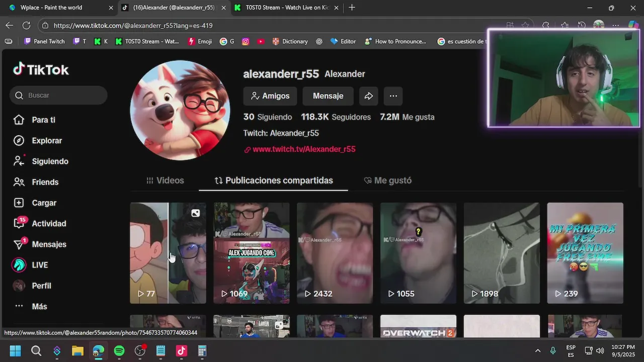Open the three-dot more options on profile
The width and height of the screenshot is (644, 362).
pos(393,96)
